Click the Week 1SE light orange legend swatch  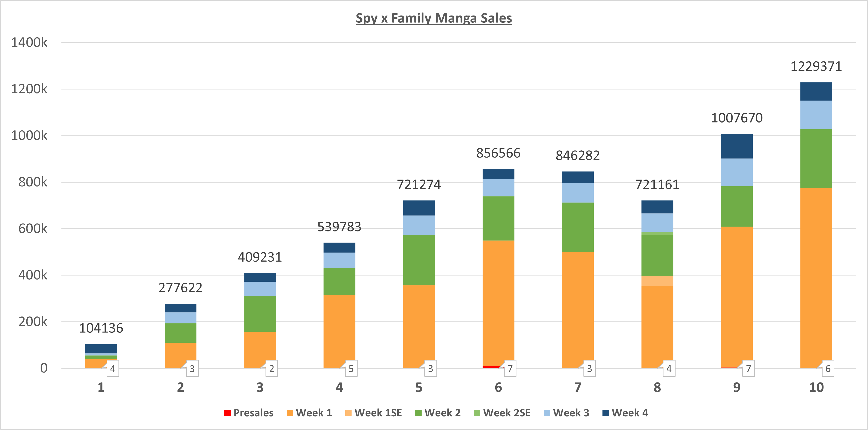[348, 413]
